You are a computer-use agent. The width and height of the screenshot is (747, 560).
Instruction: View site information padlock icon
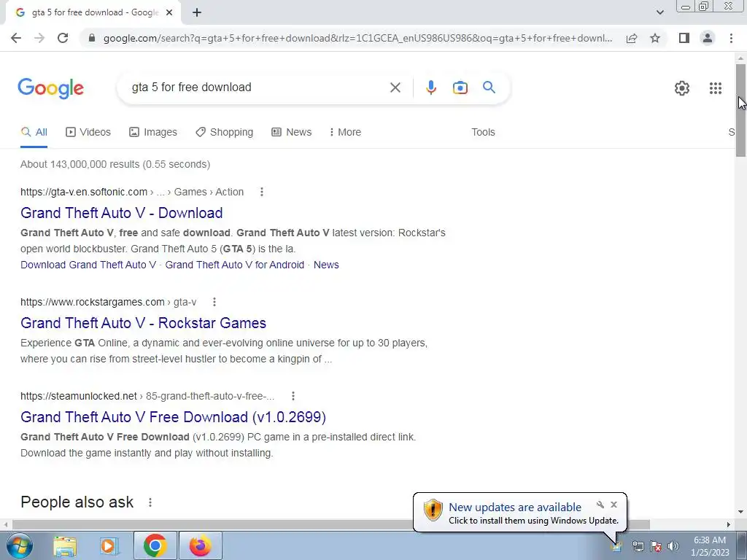pyautogui.click(x=92, y=38)
